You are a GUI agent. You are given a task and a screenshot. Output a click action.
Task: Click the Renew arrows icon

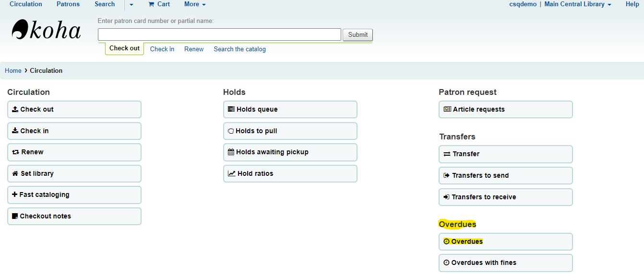point(15,152)
